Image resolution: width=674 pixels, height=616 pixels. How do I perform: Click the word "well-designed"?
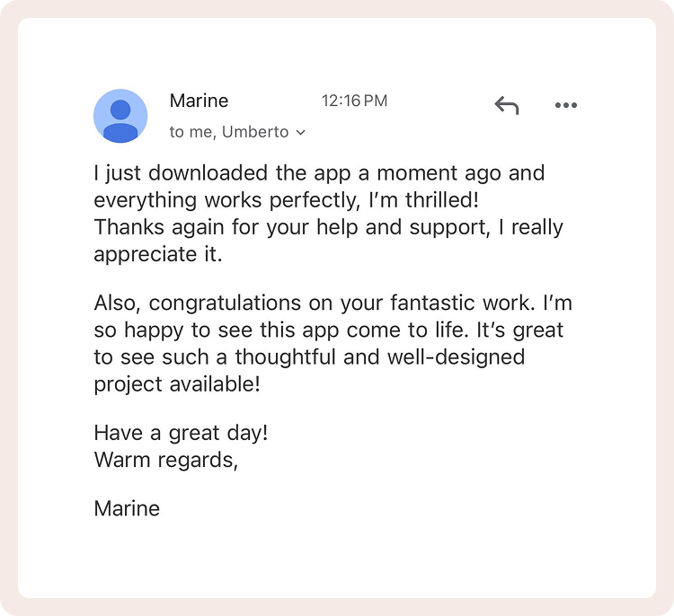click(x=456, y=357)
